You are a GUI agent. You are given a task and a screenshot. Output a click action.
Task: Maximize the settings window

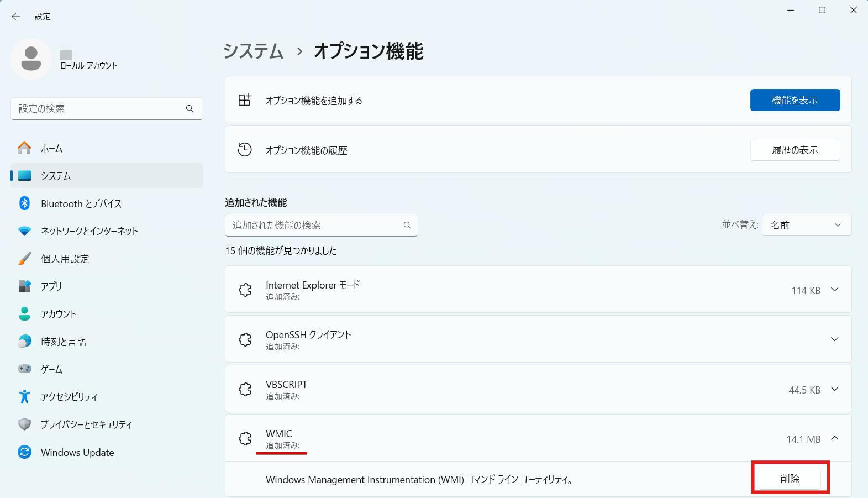[x=822, y=10]
